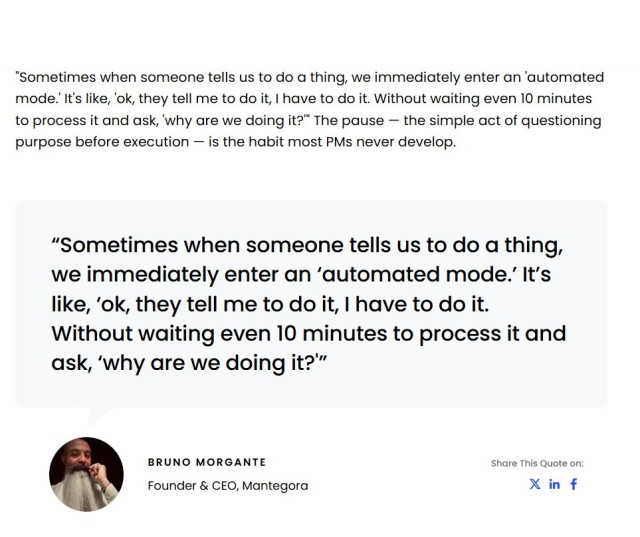The height and width of the screenshot is (537, 640).
Task: Click the "Share This Quote on:" label
Action: click(x=537, y=463)
